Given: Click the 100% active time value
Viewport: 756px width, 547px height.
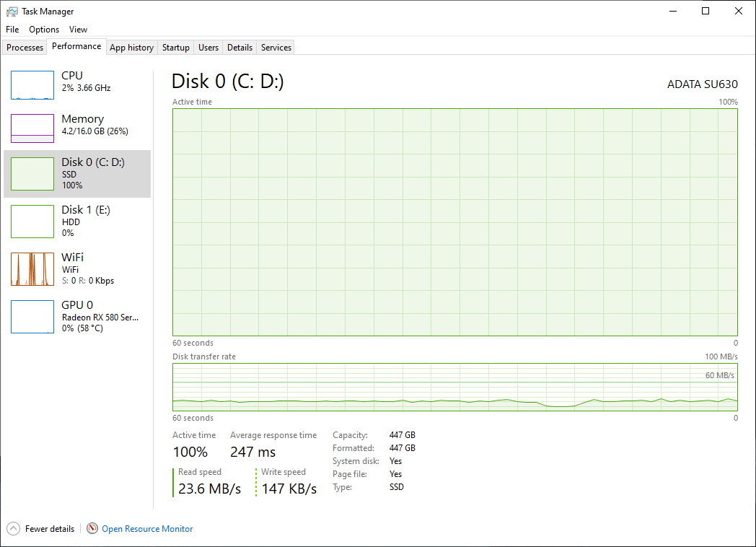Looking at the screenshot, I should click(190, 452).
